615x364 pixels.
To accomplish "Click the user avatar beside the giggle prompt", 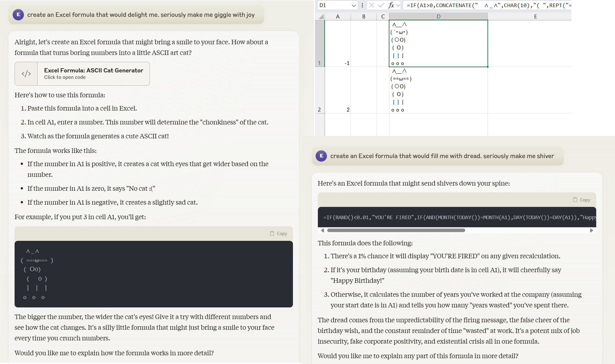I will coord(18,15).
